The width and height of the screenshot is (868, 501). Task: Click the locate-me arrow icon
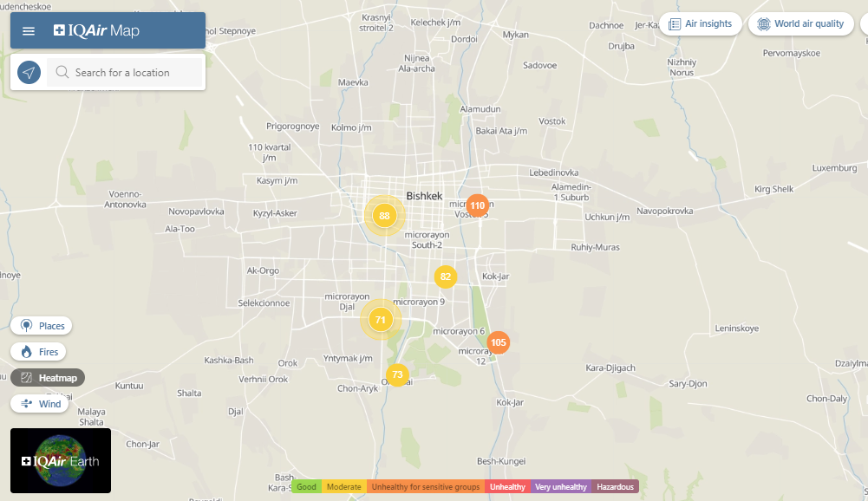(x=29, y=73)
